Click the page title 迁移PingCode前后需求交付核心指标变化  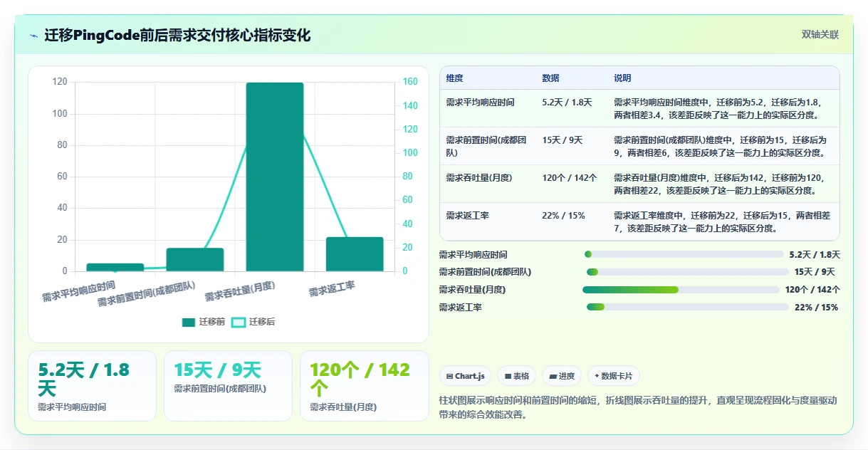pos(177,36)
